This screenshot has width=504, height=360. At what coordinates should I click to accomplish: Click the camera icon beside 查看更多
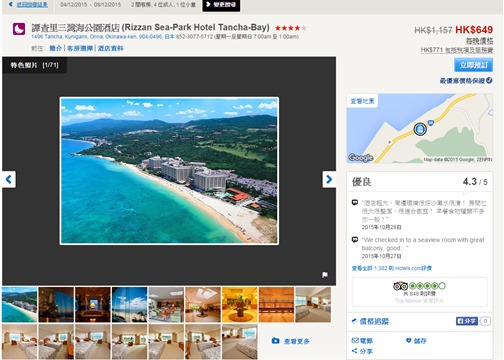click(275, 341)
